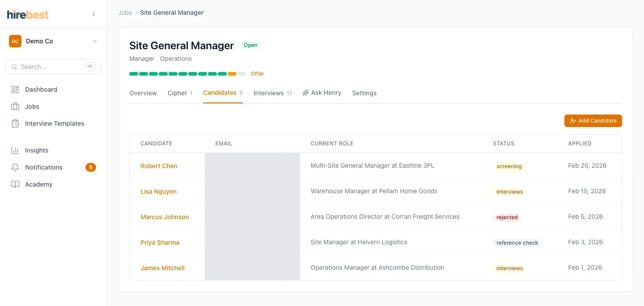Switch to the Interviews tab
Screen dimensions: 644x306
[273, 93]
